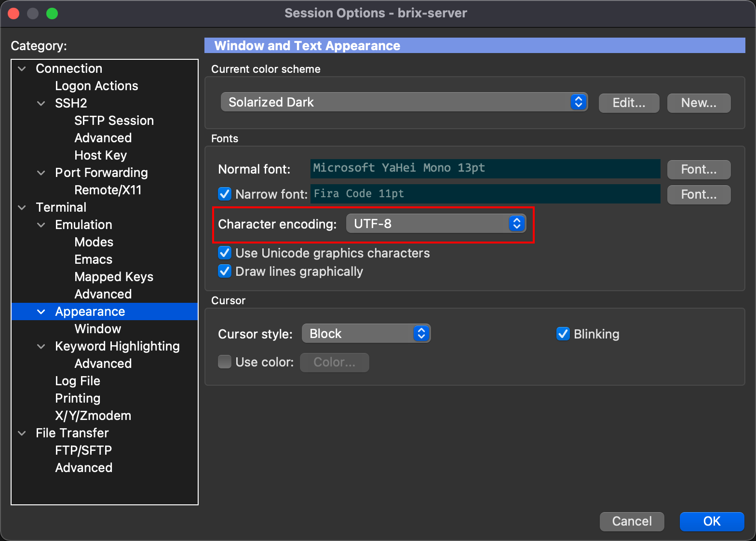This screenshot has width=756, height=541.
Task: Uncheck Draw lines graphically
Action: (225, 271)
